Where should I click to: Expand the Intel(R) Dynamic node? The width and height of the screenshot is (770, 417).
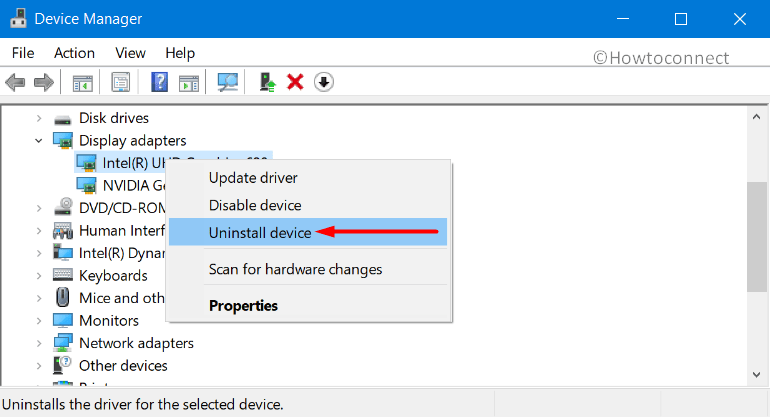click(x=39, y=253)
